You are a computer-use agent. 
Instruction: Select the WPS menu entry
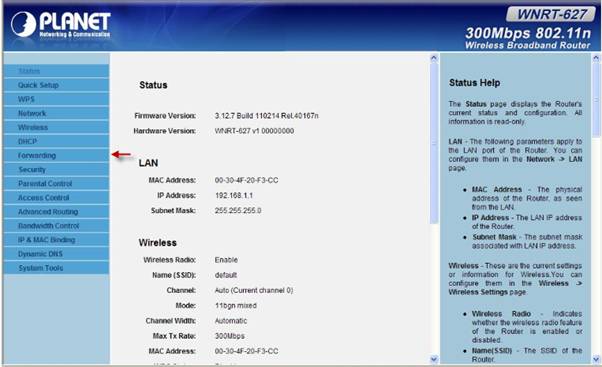click(56, 99)
